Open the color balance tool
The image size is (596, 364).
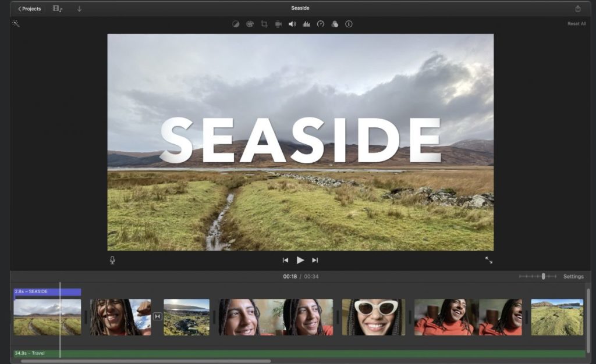coord(236,24)
